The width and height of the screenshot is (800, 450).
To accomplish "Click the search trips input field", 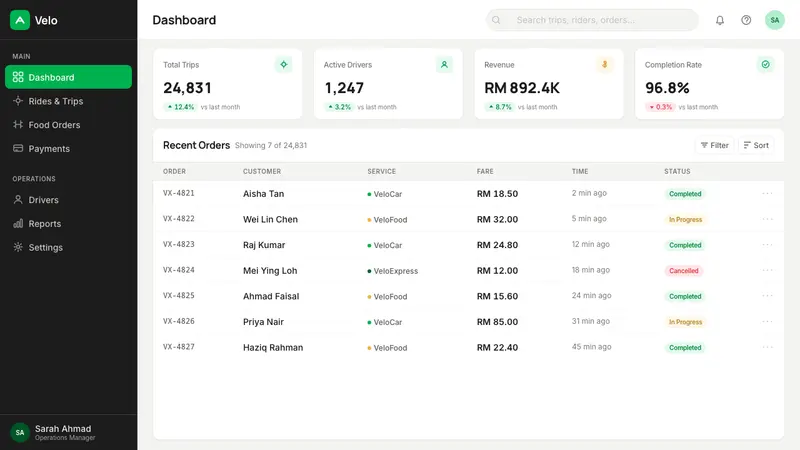I will coord(592,20).
